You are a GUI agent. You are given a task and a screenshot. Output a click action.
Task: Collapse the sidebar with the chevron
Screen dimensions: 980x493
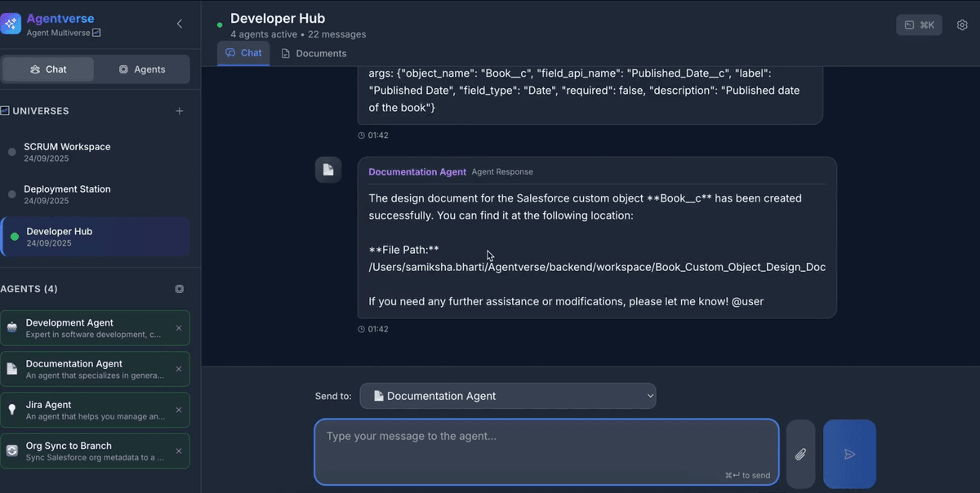click(180, 24)
